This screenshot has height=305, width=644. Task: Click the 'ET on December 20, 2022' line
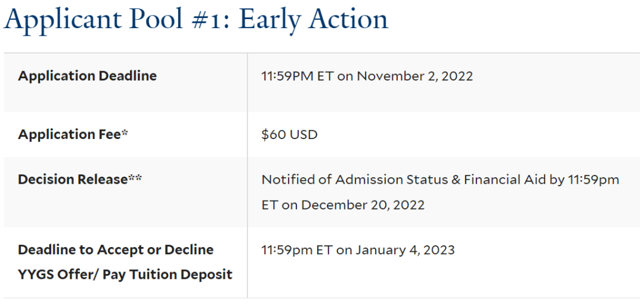[343, 205]
